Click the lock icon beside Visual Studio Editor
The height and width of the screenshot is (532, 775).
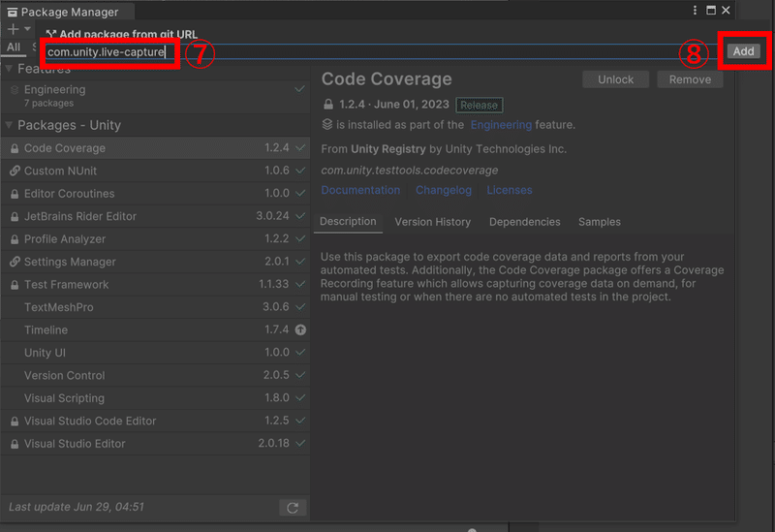(15, 444)
